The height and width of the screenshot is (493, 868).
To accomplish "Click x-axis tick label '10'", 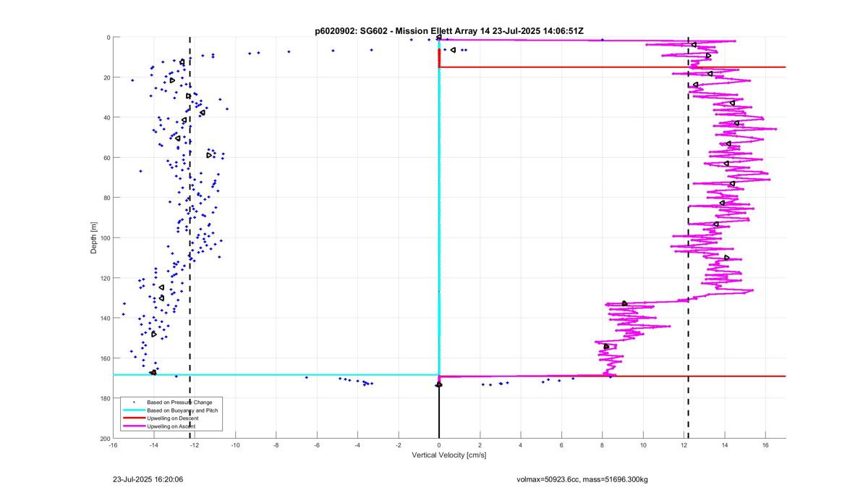I will (x=643, y=444).
